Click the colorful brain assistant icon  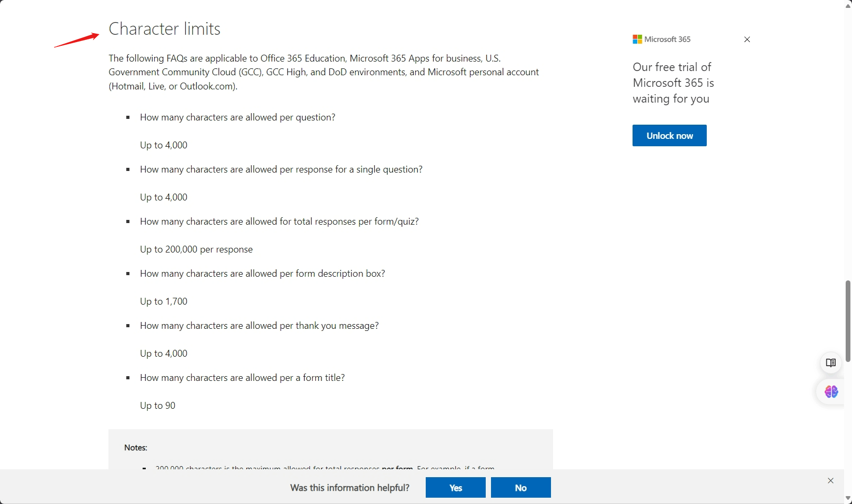[x=831, y=392]
